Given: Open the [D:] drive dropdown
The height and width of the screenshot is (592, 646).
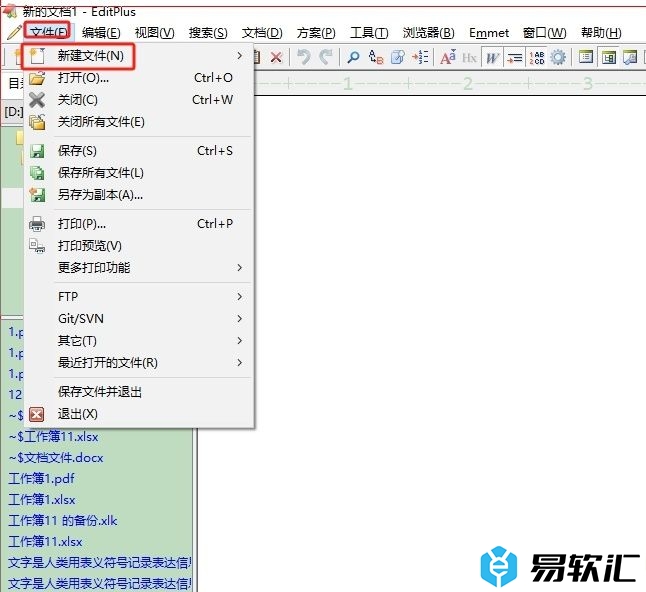Looking at the screenshot, I should [x=13, y=112].
